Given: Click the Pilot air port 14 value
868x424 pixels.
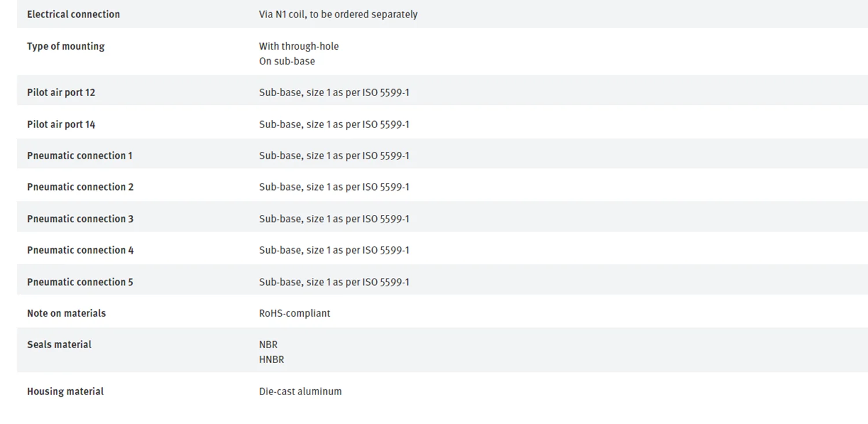Looking at the screenshot, I should click(x=334, y=125).
